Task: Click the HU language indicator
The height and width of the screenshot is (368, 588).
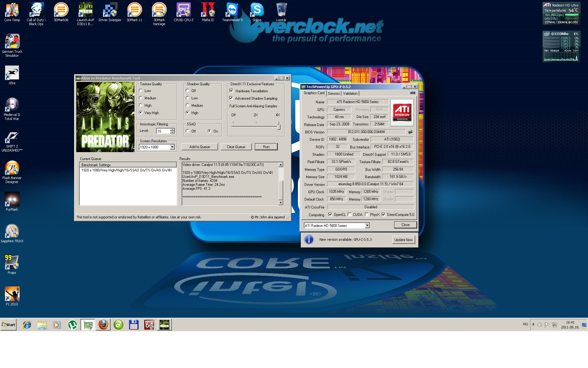Action: click(525, 324)
